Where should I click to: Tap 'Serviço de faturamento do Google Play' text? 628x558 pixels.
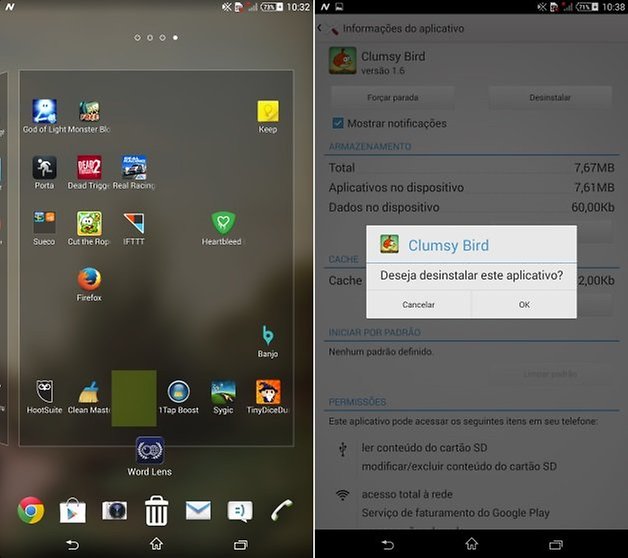tap(455, 513)
